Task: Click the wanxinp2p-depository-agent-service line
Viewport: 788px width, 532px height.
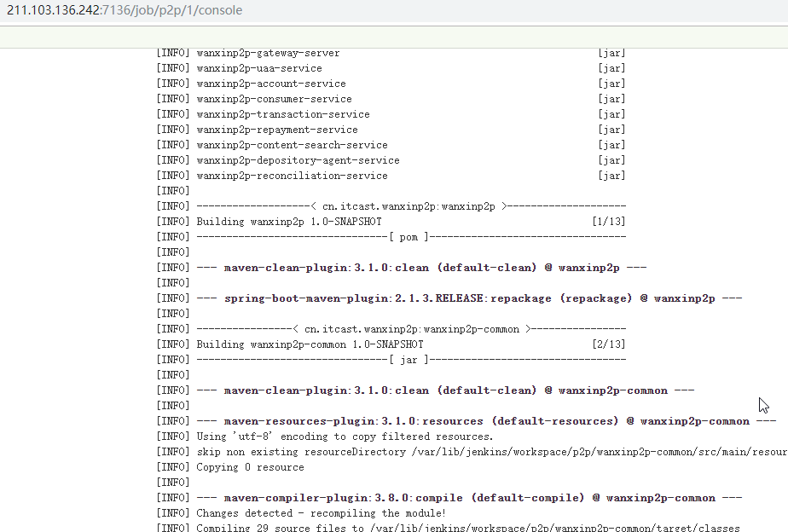Action: tap(391, 159)
